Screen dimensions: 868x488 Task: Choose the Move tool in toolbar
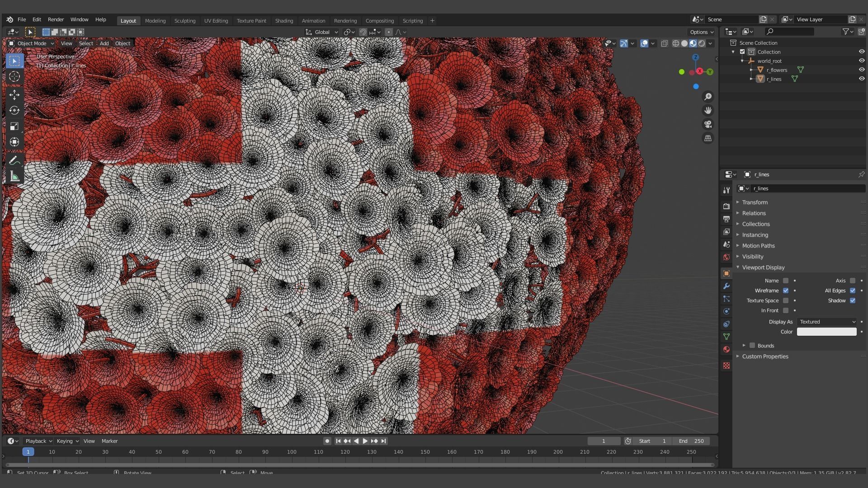tap(14, 94)
